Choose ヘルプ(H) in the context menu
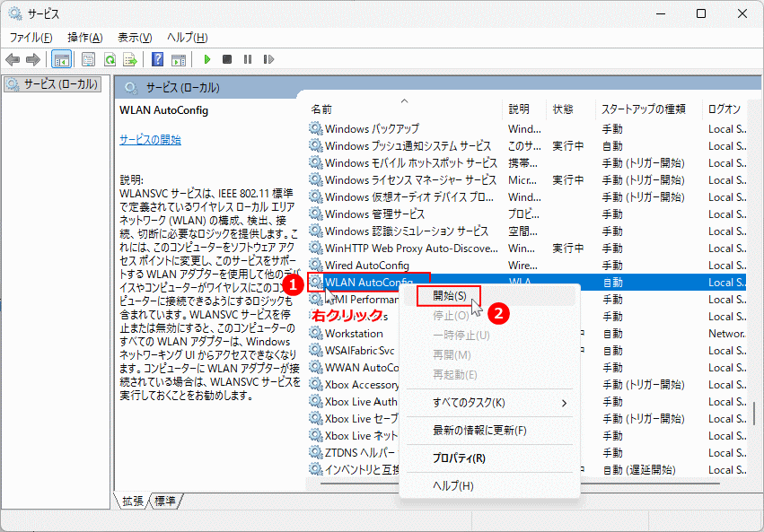The height and width of the screenshot is (532, 764). pyautogui.click(x=489, y=485)
